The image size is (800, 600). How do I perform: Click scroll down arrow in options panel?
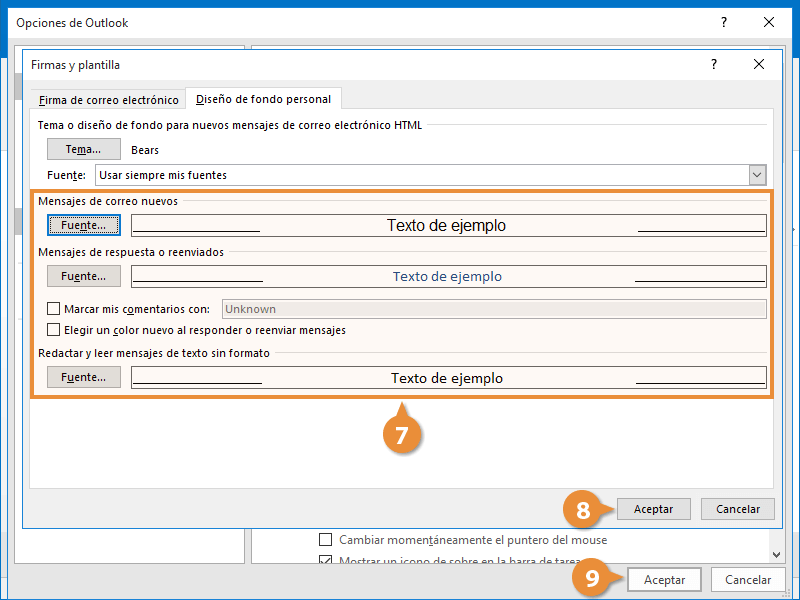[x=777, y=553]
